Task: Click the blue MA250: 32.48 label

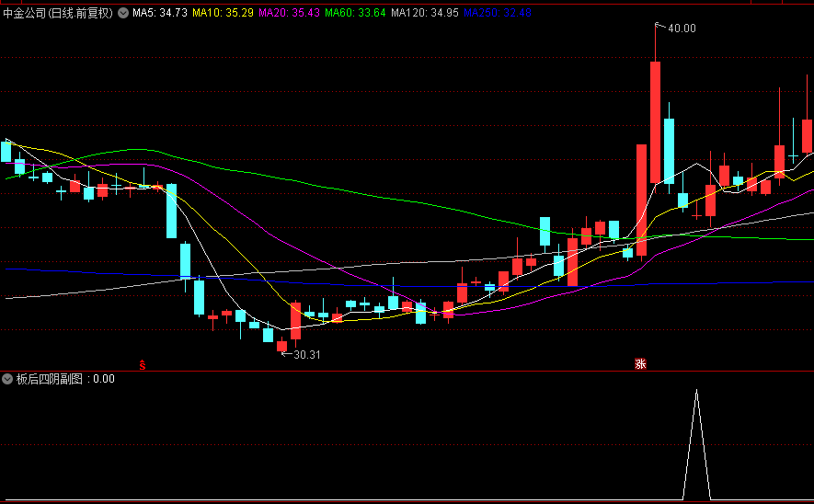Action: [498, 13]
